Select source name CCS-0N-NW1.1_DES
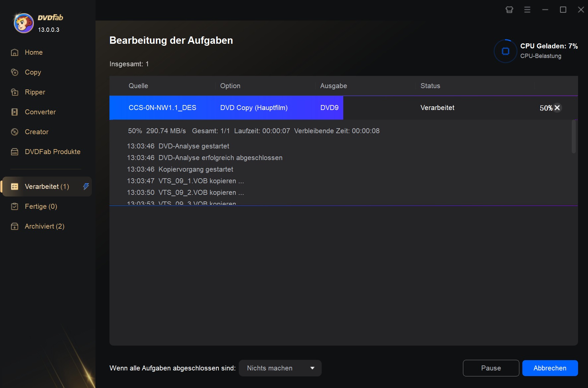 pos(163,108)
